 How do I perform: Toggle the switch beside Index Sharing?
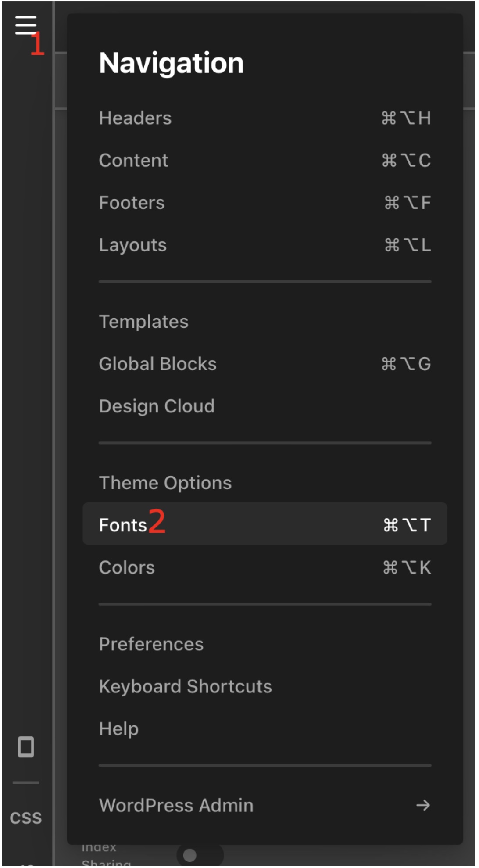click(200, 855)
